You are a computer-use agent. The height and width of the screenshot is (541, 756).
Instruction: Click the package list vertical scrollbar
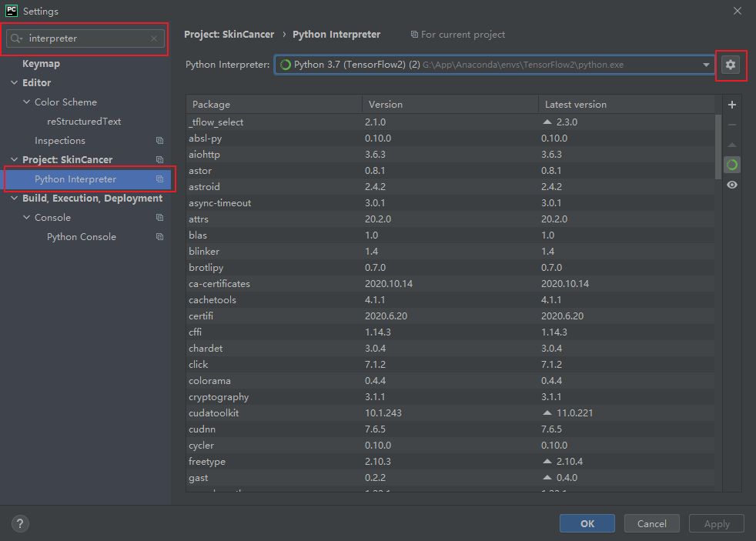(718, 146)
